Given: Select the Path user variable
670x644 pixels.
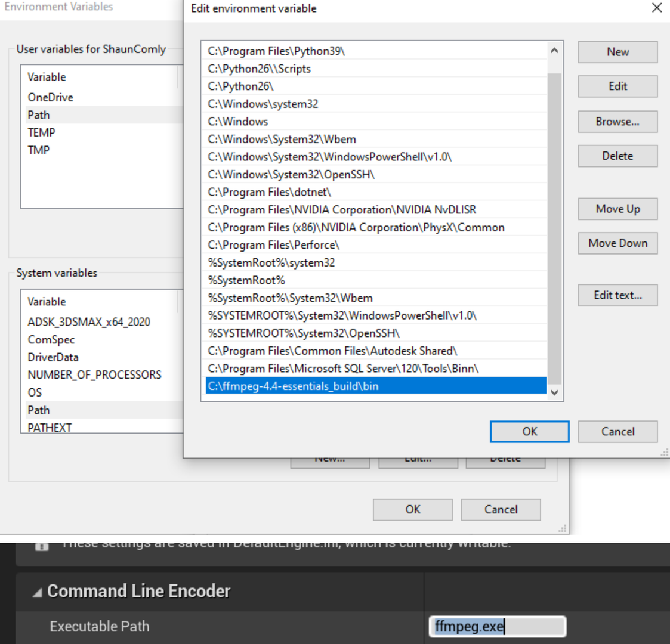Looking at the screenshot, I should click(x=38, y=114).
